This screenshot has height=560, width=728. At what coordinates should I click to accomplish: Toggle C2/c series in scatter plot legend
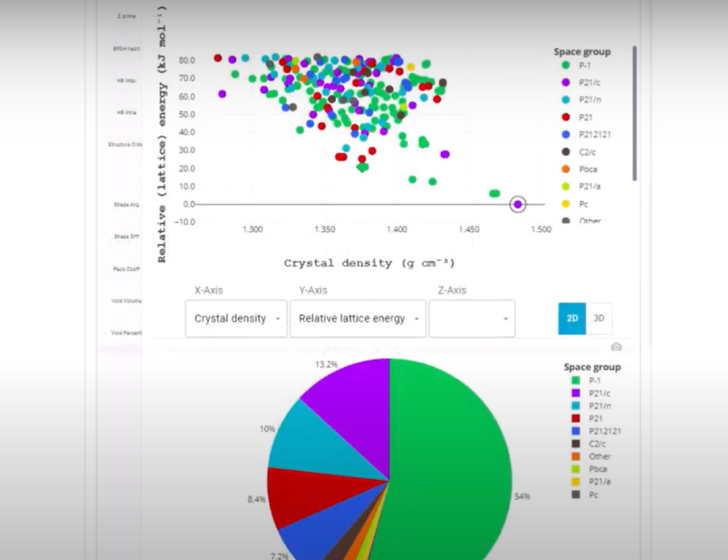(x=579, y=152)
